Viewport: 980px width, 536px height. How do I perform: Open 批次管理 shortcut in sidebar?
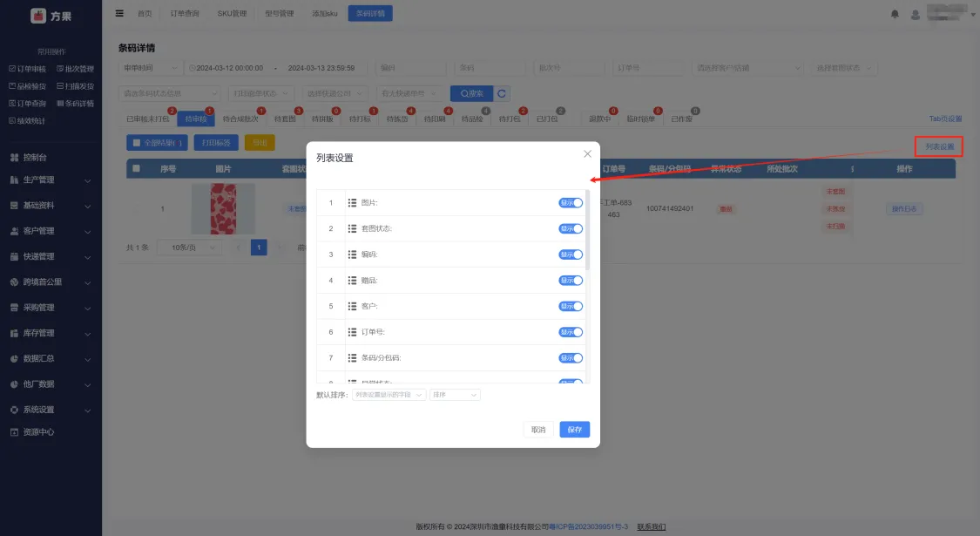(75, 69)
